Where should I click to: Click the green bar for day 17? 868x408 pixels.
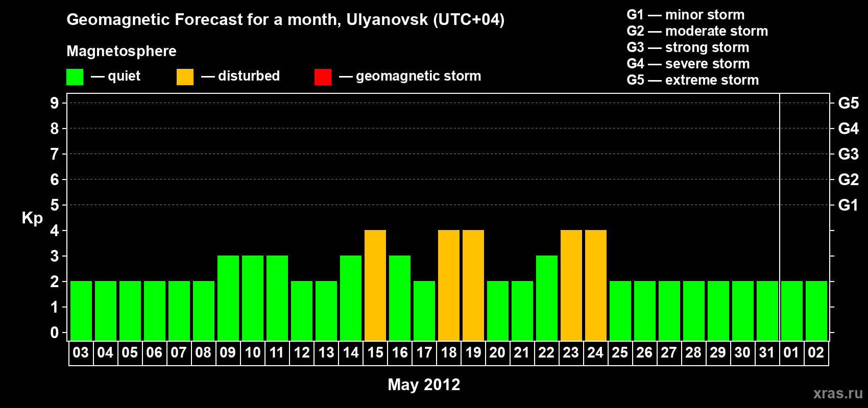tap(424, 311)
